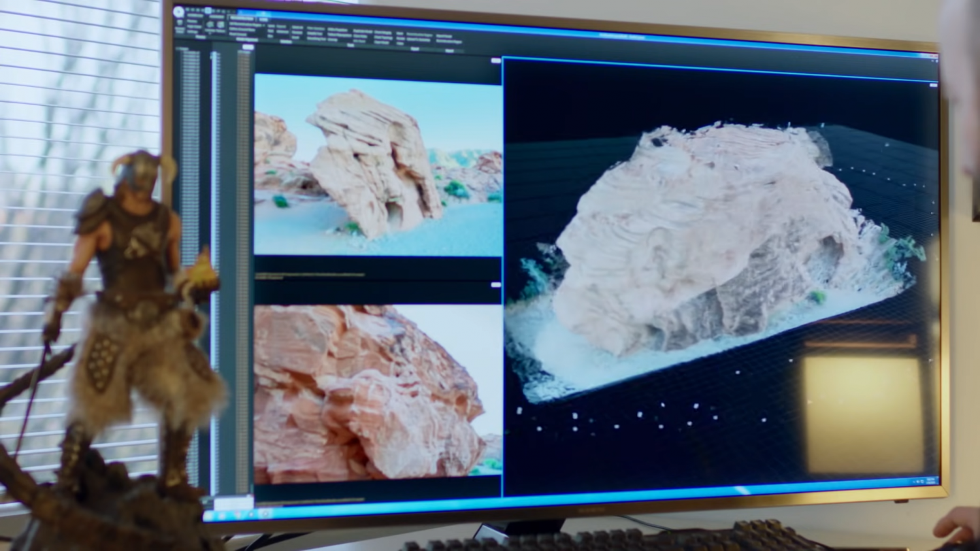980x551 pixels.
Task: Click the label badge atop lower photo view
Action: 495,285
